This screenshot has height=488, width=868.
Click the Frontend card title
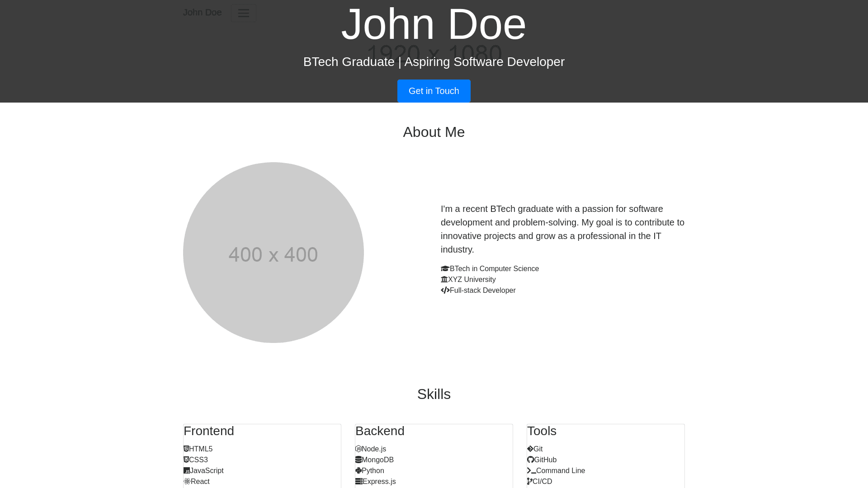[x=209, y=431]
